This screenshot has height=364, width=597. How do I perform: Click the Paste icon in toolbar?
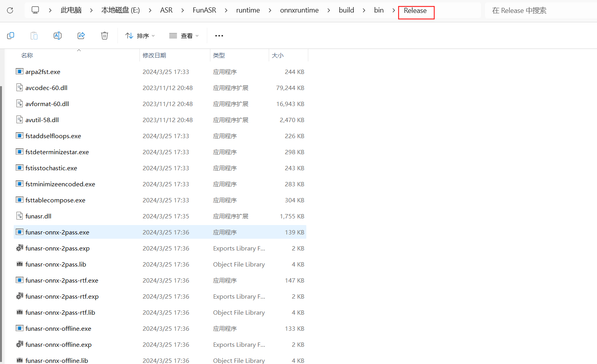tap(34, 36)
